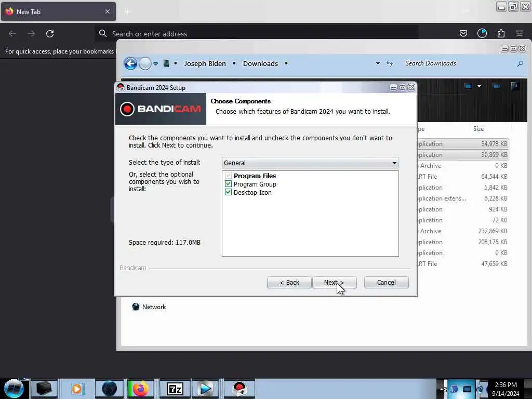The image size is (532, 399).
Task: Go back in the Explorer window
Action: coord(130,63)
